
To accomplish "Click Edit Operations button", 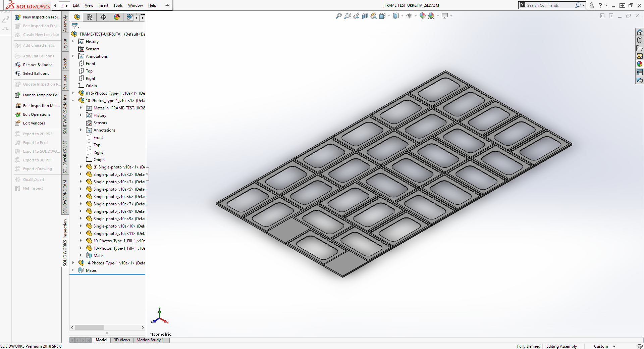I will [x=33, y=114].
